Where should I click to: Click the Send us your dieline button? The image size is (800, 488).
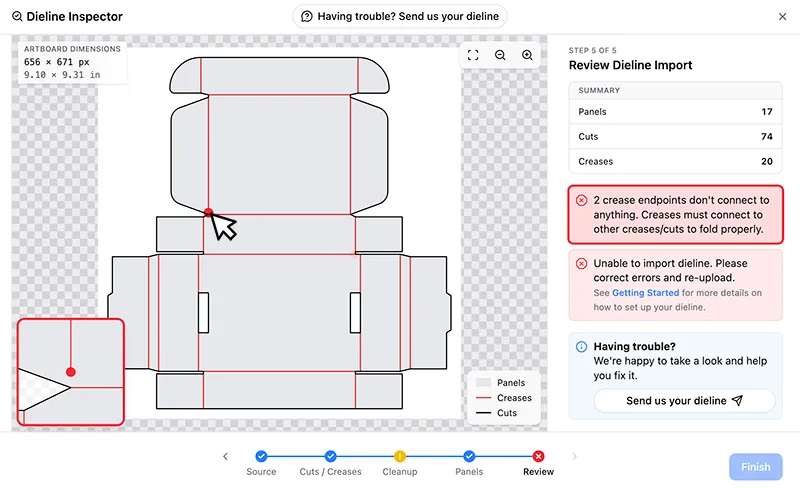click(684, 401)
